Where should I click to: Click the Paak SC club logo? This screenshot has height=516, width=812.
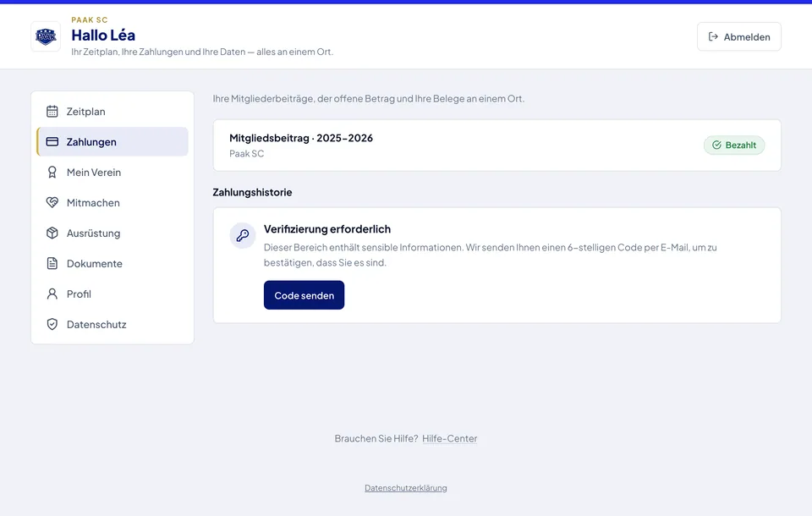[46, 36]
